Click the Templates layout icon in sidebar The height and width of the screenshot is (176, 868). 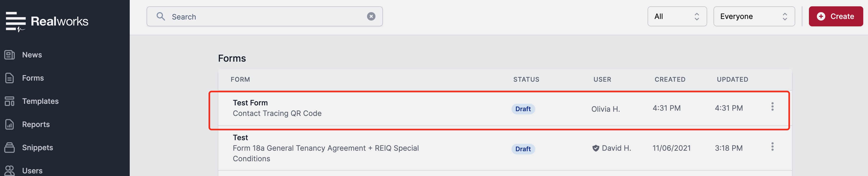click(9, 101)
